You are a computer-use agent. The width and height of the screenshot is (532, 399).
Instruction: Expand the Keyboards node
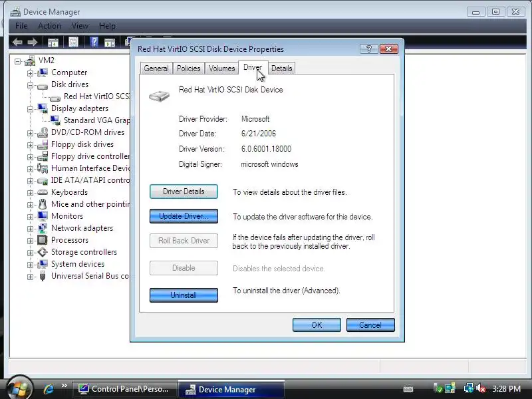point(30,193)
